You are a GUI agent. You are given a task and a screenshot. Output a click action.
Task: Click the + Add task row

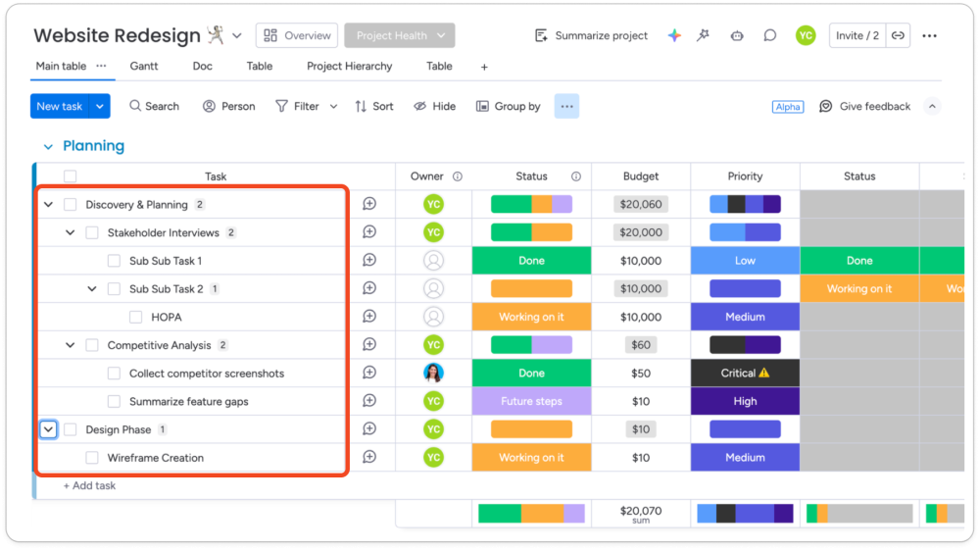[90, 485]
